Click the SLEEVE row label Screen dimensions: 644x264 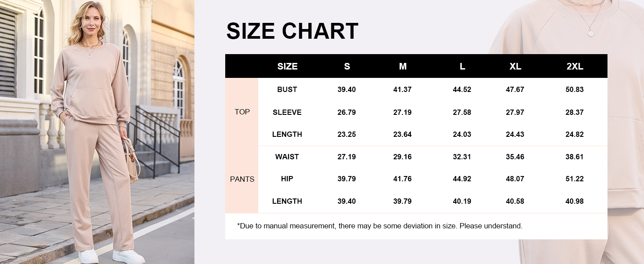[x=287, y=112]
